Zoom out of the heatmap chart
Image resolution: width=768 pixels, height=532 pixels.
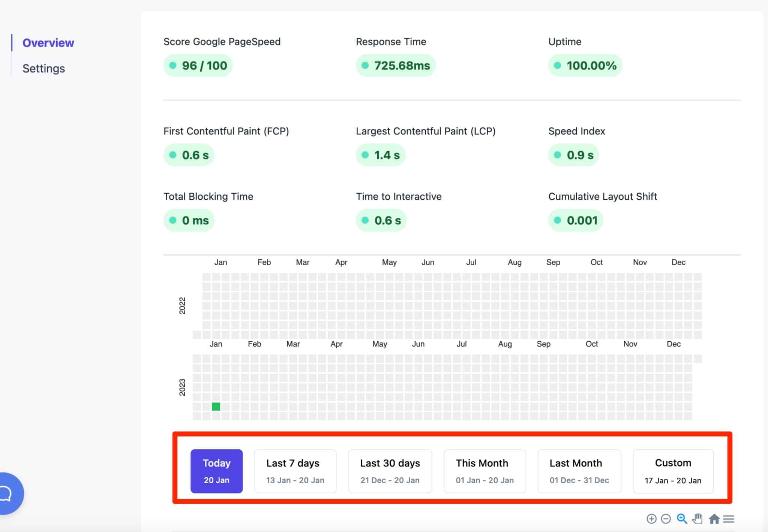666,519
